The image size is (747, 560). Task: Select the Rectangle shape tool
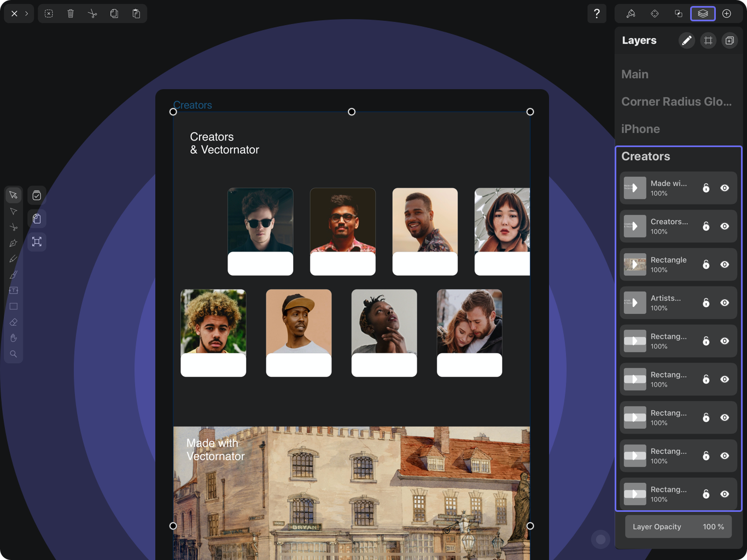coord(14,306)
